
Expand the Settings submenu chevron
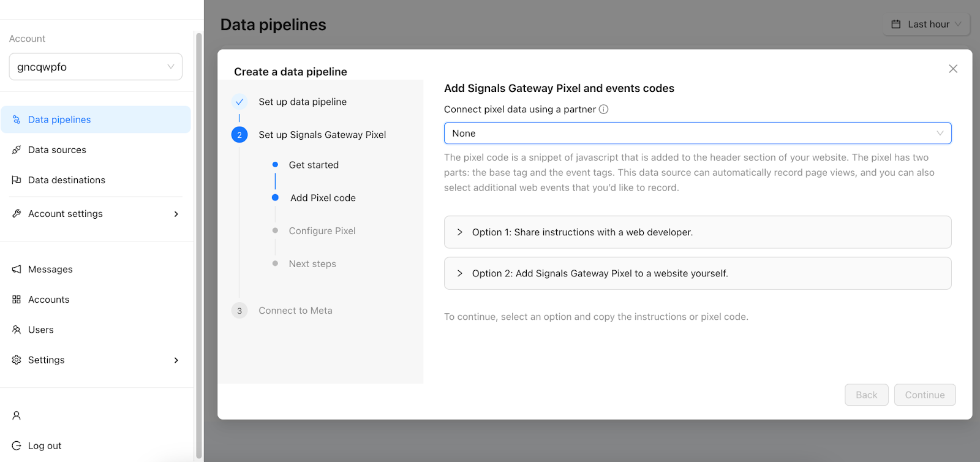click(176, 360)
